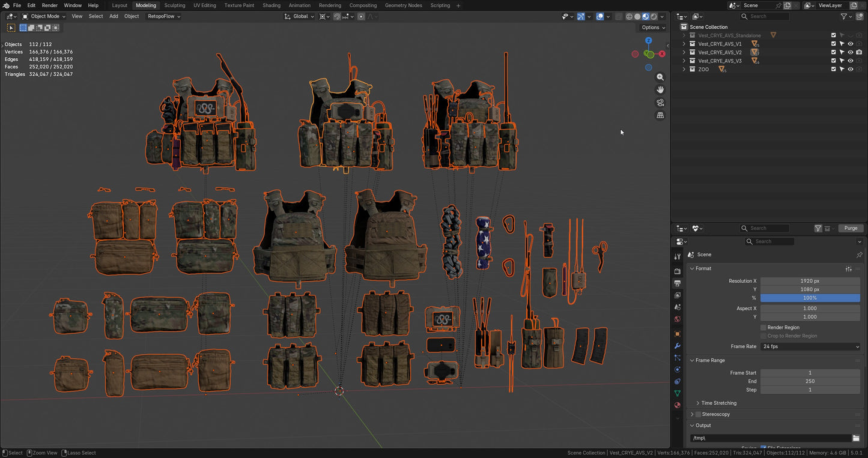
Task: Select wireframe viewport shading
Action: click(x=629, y=16)
